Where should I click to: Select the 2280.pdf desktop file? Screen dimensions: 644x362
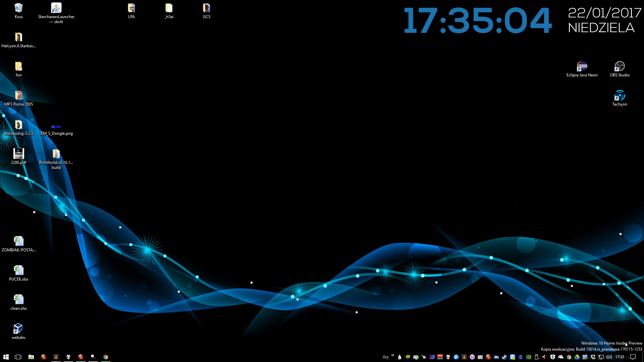tap(18, 154)
